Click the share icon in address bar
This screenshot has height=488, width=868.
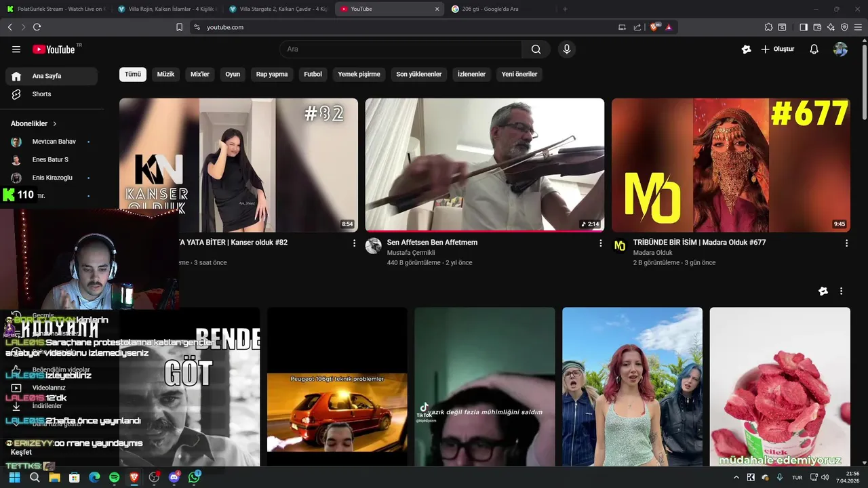[x=637, y=27]
